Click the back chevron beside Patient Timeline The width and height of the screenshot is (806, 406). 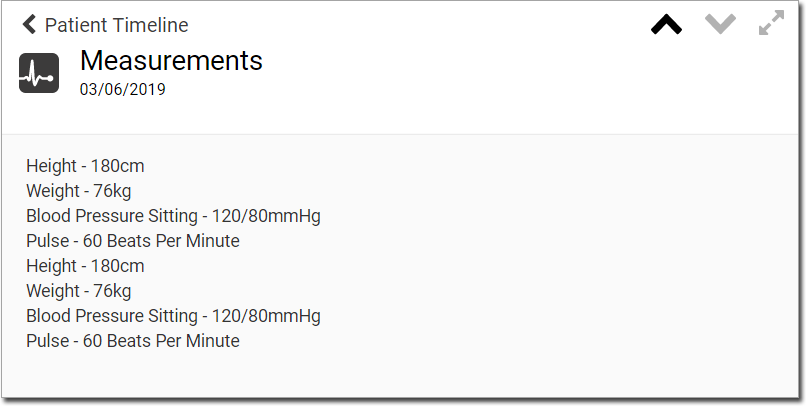point(29,24)
